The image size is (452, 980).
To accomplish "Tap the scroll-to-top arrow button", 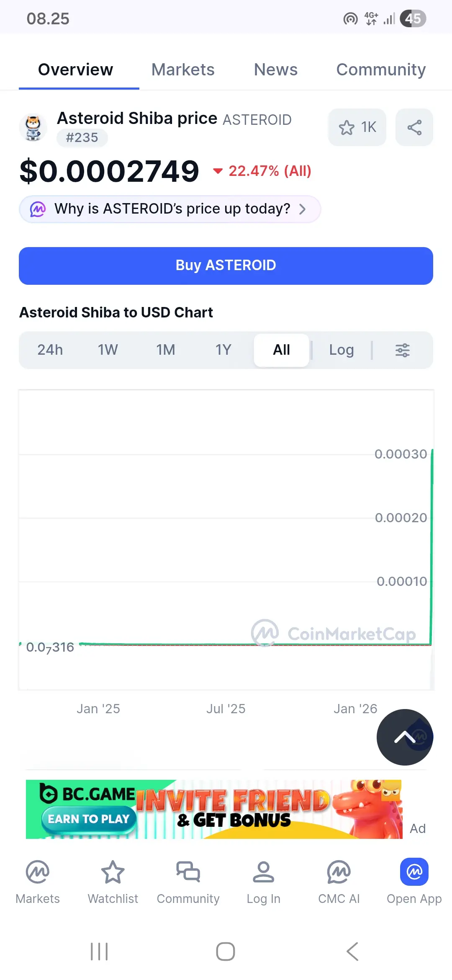I will click(x=405, y=737).
